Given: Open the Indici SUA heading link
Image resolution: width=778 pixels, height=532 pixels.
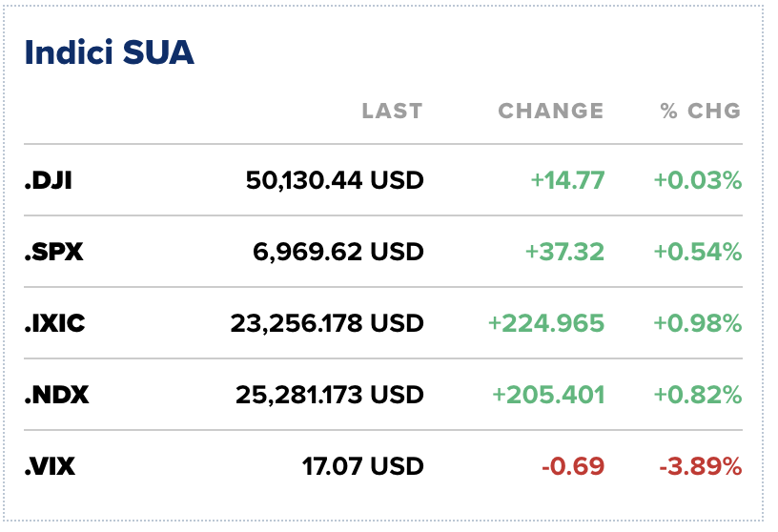Looking at the screenshot, I should tap(109, 52).
